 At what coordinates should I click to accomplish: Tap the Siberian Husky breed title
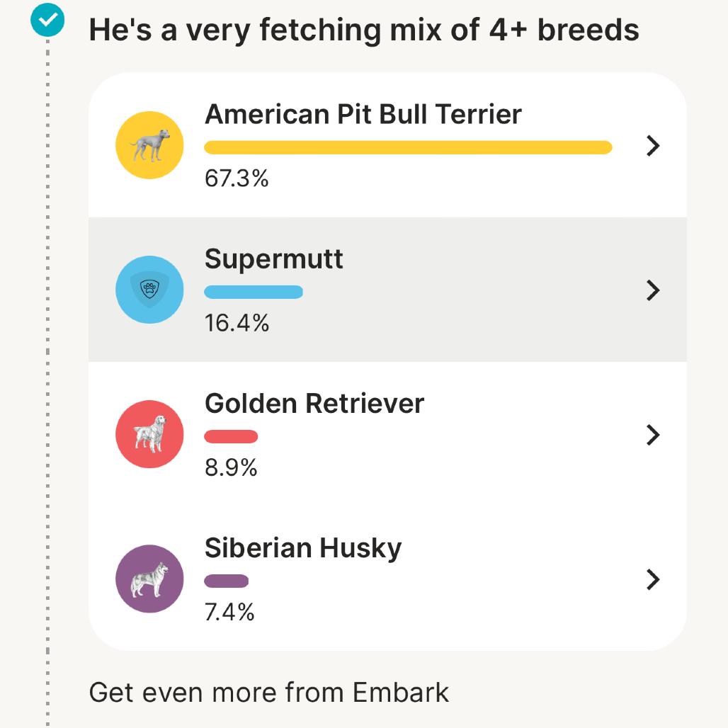pyautogui.click(x=302, y=548)
